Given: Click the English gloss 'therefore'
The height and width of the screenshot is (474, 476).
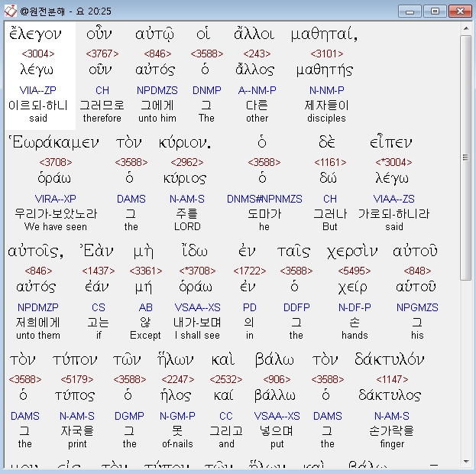Looking at the screenshot, I should pyautogui.click(x=102, y=118).
